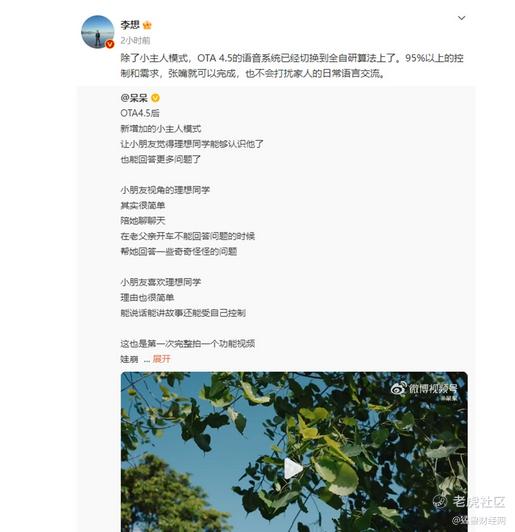Click the 微博视频号 watermark logo
515x532 pixels.
coord(424,389)
